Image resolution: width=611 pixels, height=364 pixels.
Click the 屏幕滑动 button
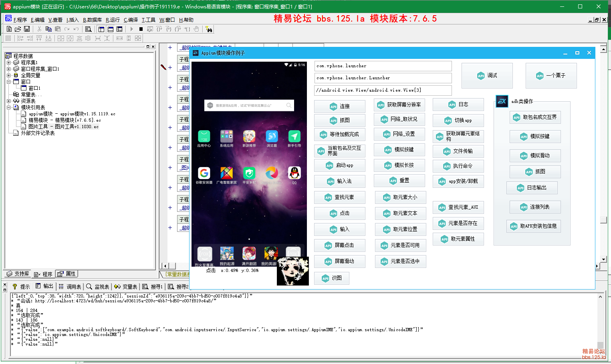point(340,261)
